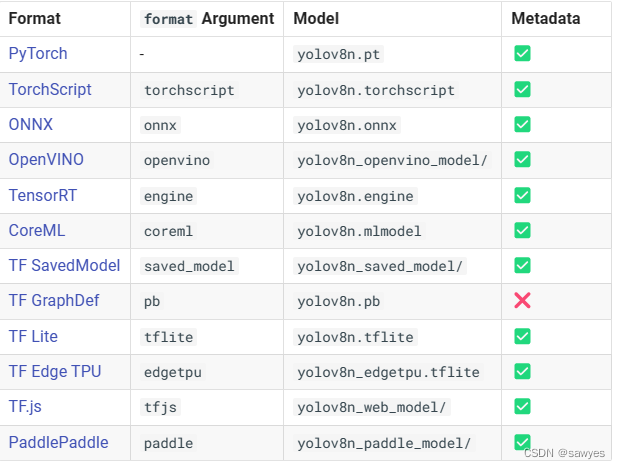Click the 'yolov8n_web_model/' model name

[372, 407]
